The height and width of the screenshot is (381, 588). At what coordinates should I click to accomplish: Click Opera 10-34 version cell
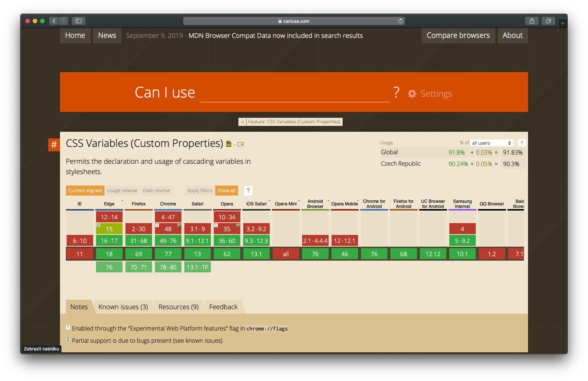click(x=227, y=217)
